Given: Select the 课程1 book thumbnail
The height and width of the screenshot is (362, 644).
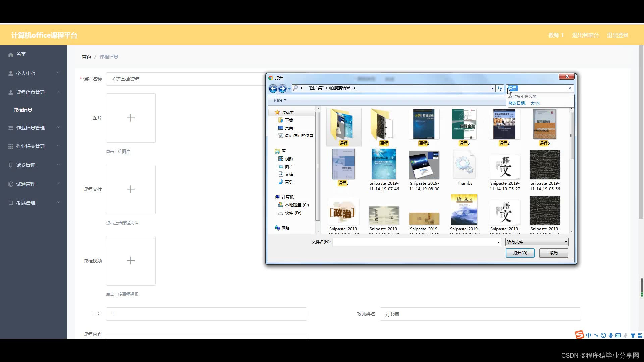Looking at the screenshot, I should tap(424, 125).
